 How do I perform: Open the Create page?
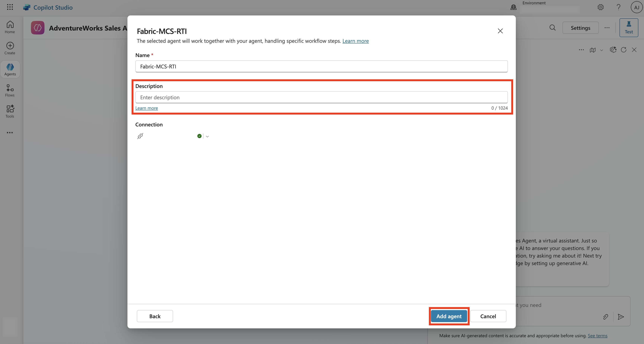pyautogui.click(x=10, y=48)
